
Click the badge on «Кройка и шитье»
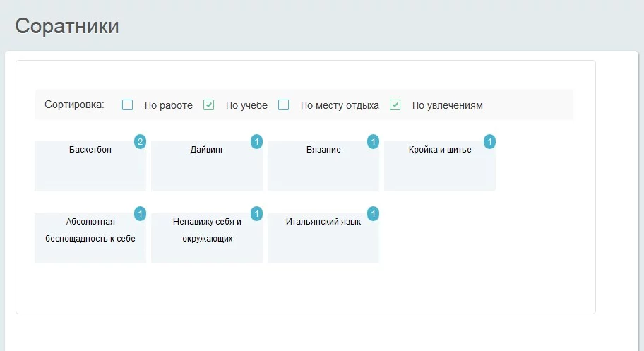click(x=489, y=142)
